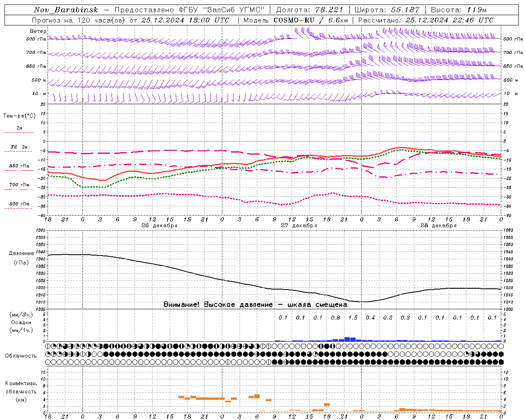Click the Nov_Barabinsk station title
Screen dimensions: 525x420
66,10
